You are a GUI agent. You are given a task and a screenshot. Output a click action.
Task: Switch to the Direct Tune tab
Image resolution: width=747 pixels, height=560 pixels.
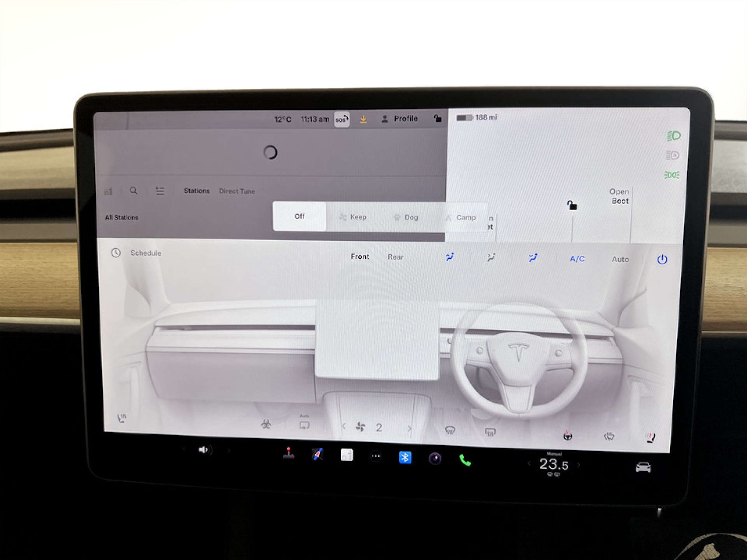[237, 191]
